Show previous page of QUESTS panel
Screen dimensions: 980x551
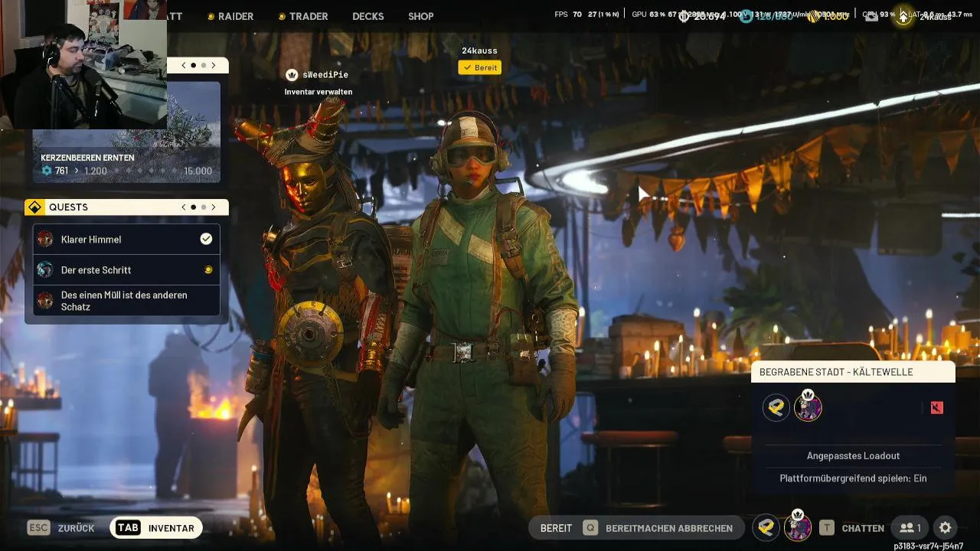point(184,207)
